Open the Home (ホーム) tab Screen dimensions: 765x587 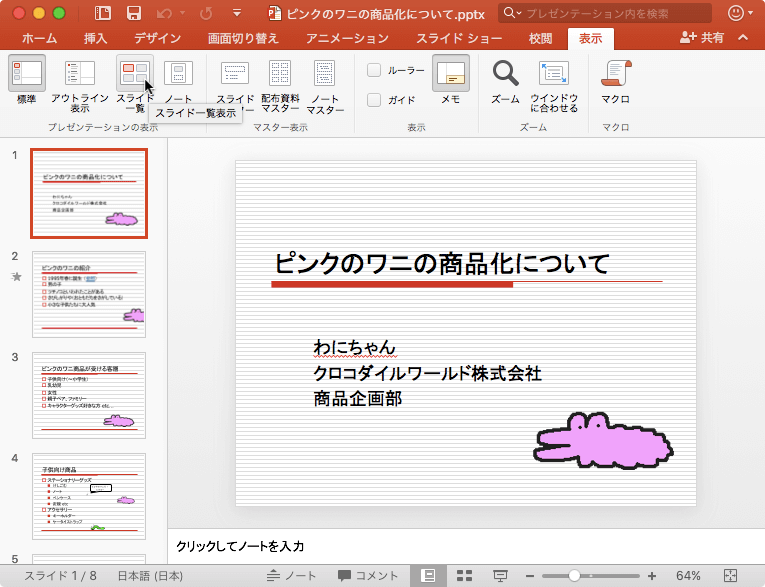click(40, 38)
